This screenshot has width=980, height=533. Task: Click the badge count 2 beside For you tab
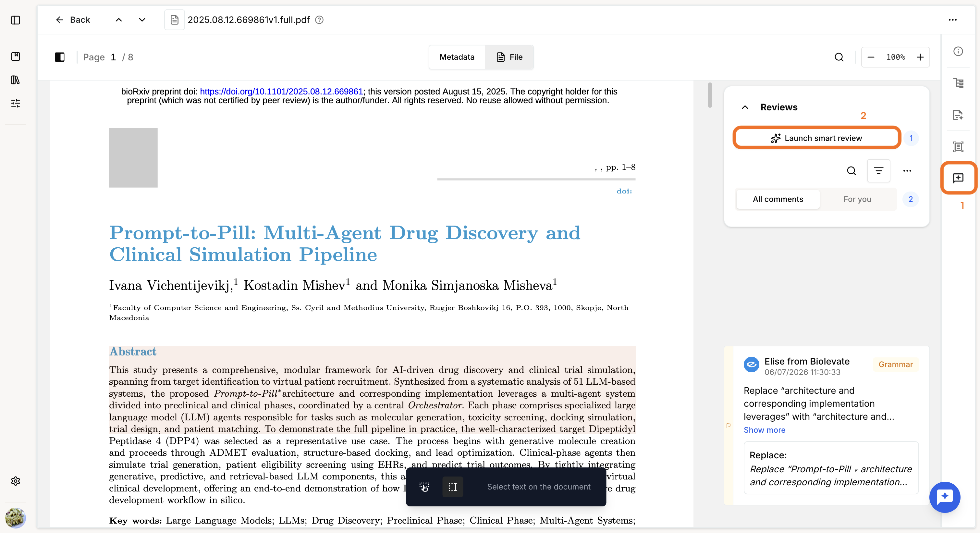910,199
